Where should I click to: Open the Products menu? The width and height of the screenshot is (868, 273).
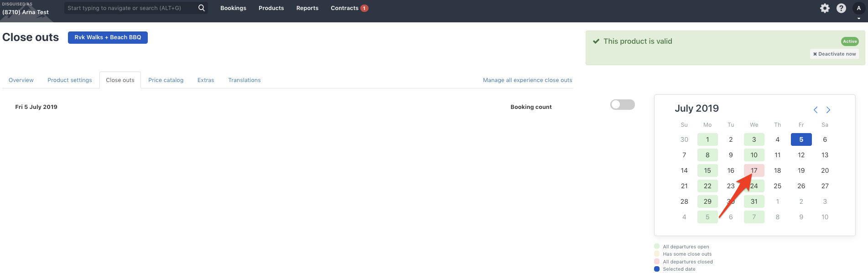271,8
